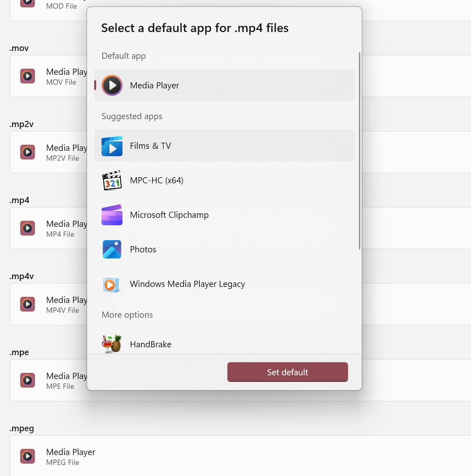
Task: Click the Media Player icon for MPEG files
Action: click(27, 456)
